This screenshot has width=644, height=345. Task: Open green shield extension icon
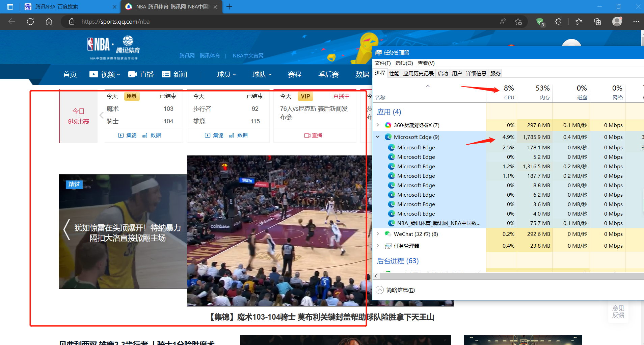click(540, 22)
